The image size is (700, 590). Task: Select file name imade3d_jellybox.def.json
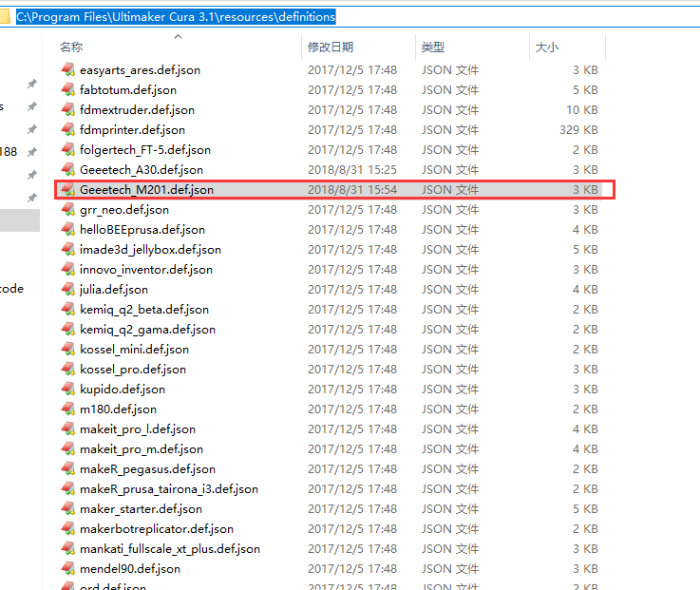click(150, 250)
